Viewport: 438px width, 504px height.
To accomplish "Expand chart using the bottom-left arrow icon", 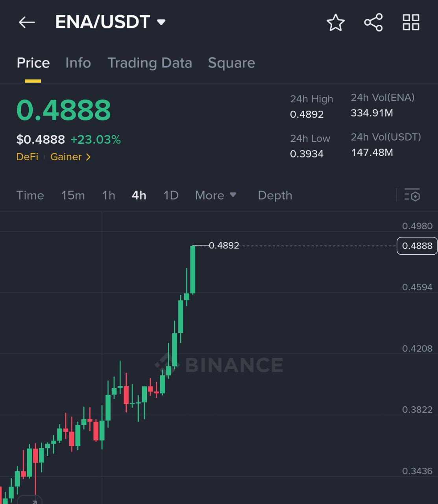I will [x=30, y=500].
